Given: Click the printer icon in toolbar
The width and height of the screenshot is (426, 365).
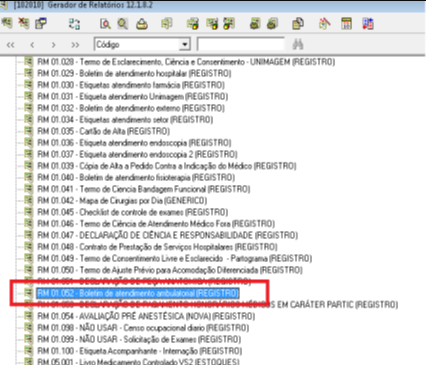Looking at the screenshot, I should [142, 24].
